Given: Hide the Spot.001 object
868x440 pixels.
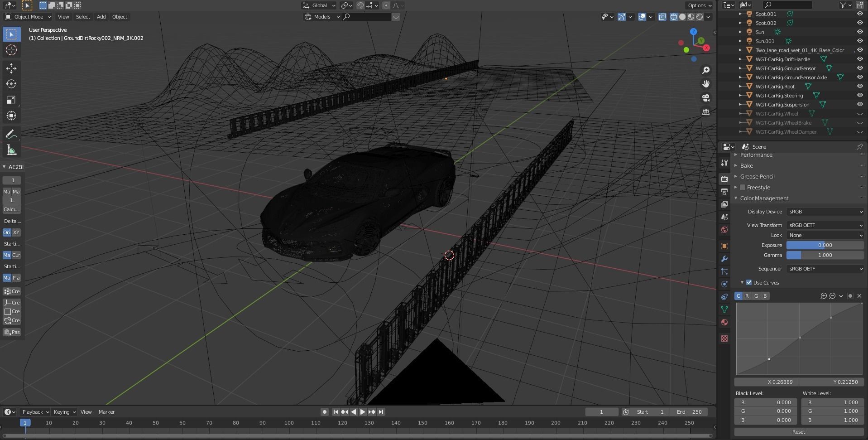Looking at the screenshot, I should (859, 14).
